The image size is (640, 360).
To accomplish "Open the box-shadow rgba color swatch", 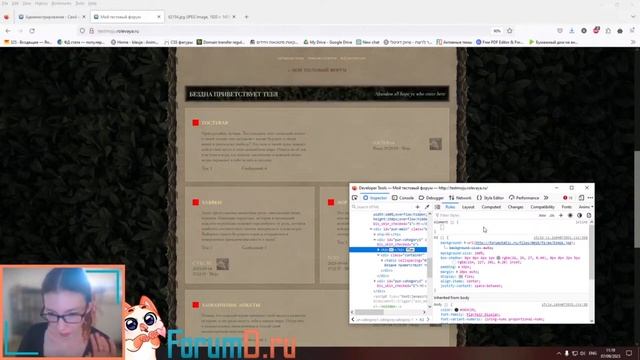I will point(499,258).
